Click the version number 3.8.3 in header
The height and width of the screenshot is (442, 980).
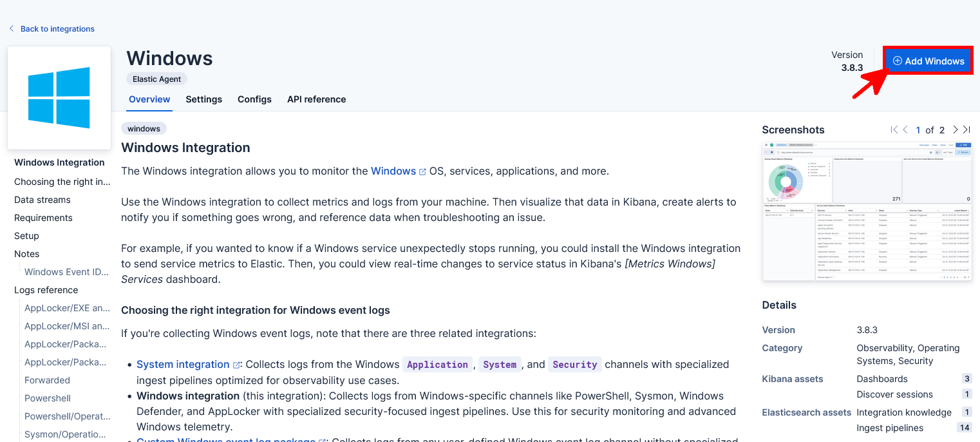coord(852,68)
